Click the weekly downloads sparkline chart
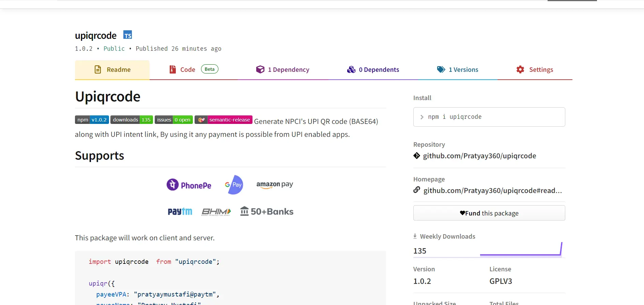 521,250
